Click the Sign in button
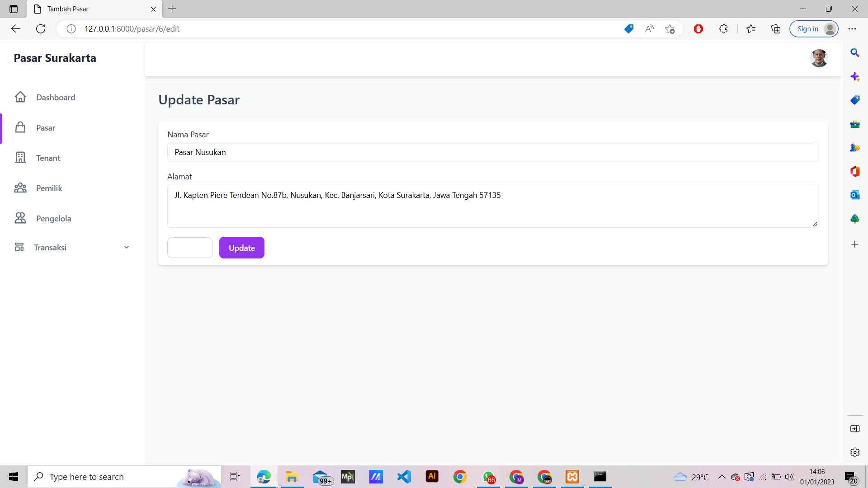 809,28
